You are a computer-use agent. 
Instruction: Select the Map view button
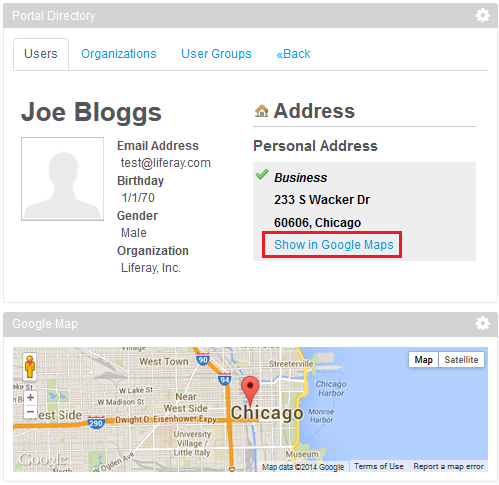point(423,360)
